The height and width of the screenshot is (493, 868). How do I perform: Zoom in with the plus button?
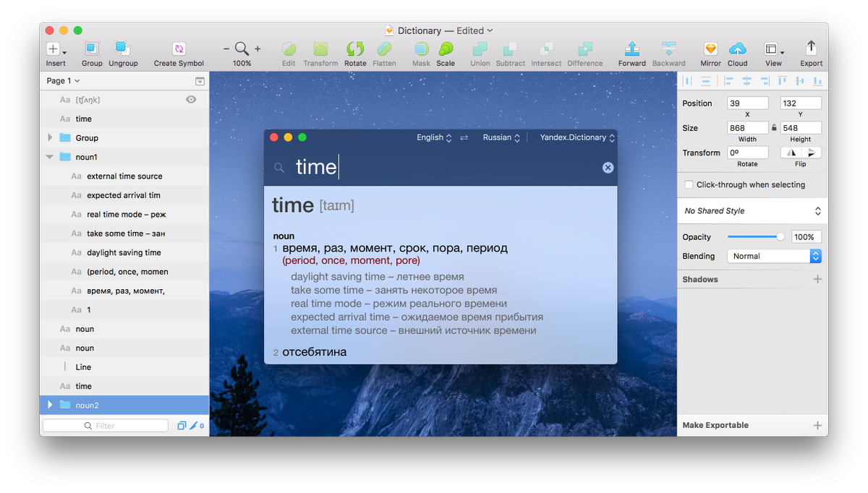[258, 49]
